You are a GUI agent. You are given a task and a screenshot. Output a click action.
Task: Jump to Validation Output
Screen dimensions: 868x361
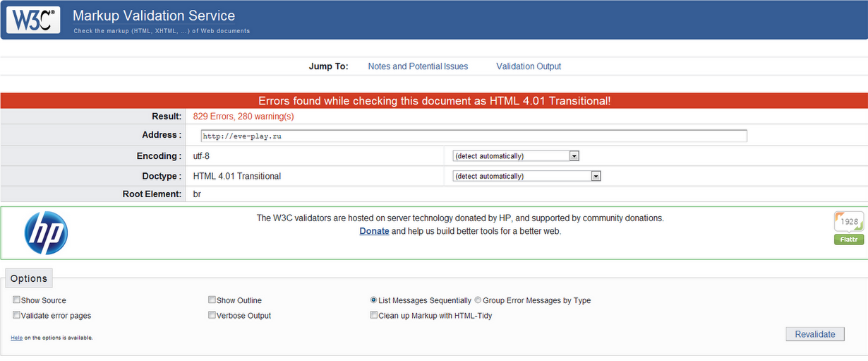[529, 66]
